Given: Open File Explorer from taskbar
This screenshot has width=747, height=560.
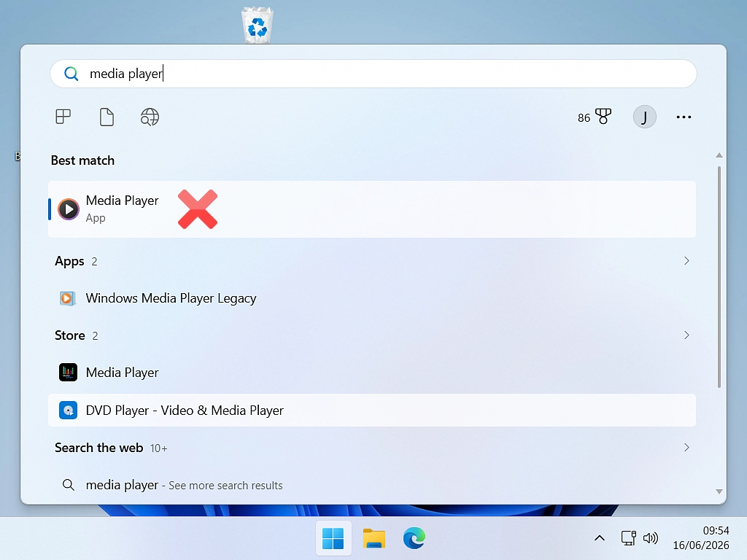Looking at the screenshot, I should (374, 538).
